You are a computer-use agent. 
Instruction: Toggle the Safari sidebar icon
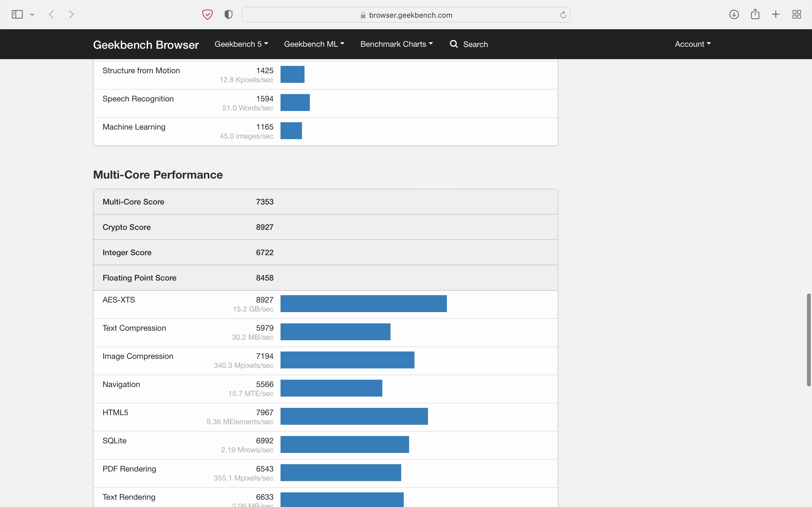pyautogui.click(x=17, y=14)
